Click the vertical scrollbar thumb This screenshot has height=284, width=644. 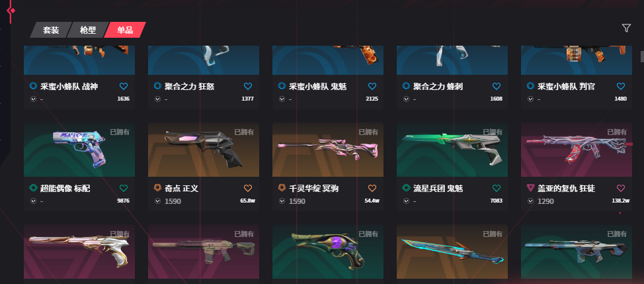642,56
